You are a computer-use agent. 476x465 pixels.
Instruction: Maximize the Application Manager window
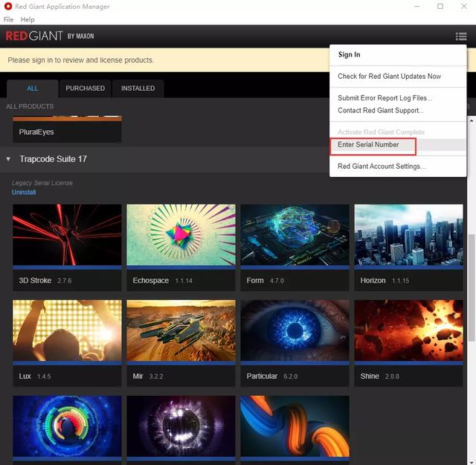click(x=440, y=6)
